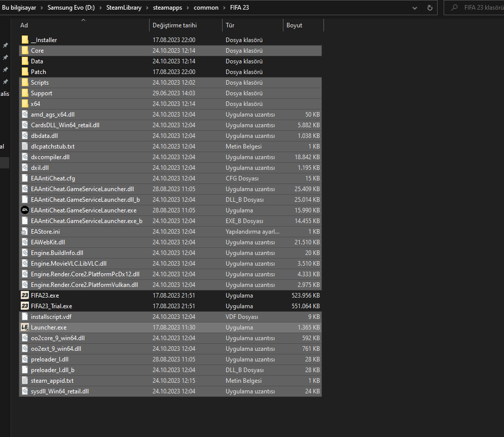
Task: Click the 523.956 KB size of FIFA23.exe
Action: (x=306, y=295)
